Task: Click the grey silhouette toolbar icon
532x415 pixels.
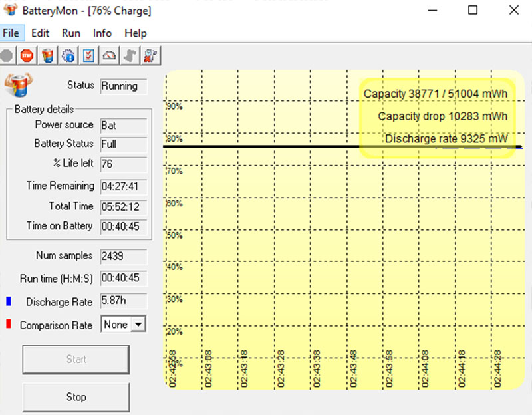Action: [x=130, y=55]
